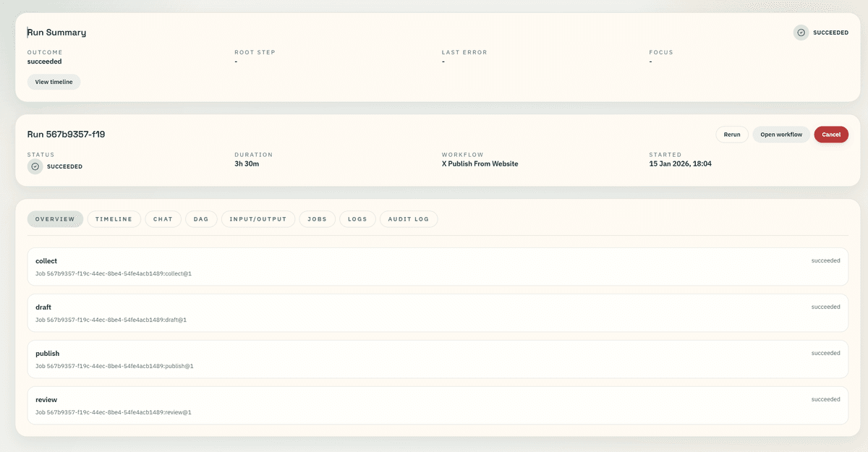This screenshot has width=868, height=452.
Task: Click the workflow name X Publish From Website
Action: pyautogui.click(x=480, y=163)
